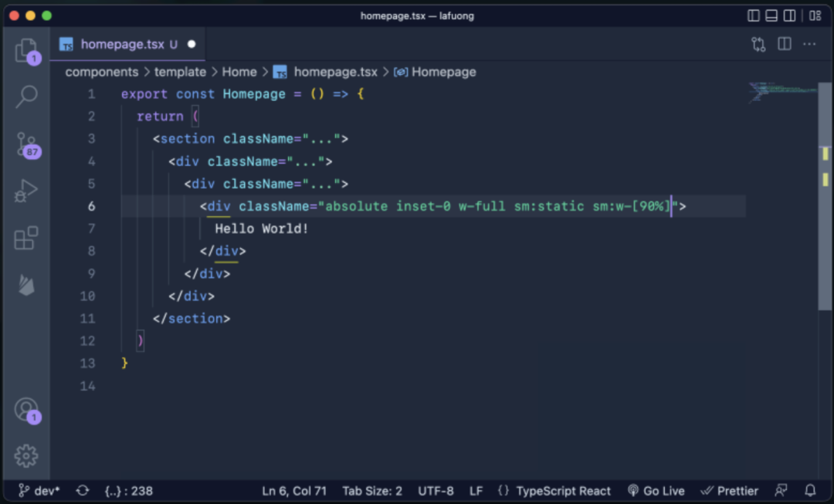This screenshot has height=504, width=834.
Task: Open changes compare icon in editor toolbar
Action: tap(758, 44)
